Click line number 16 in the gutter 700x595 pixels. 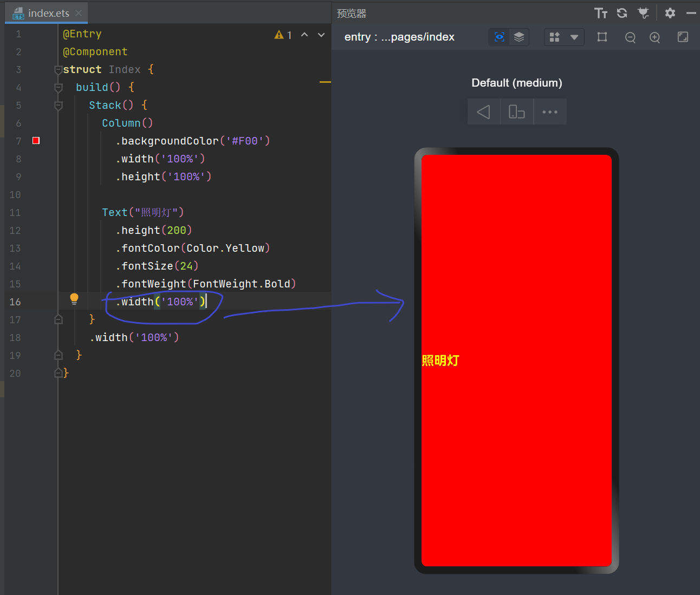[x=15, y=302]
